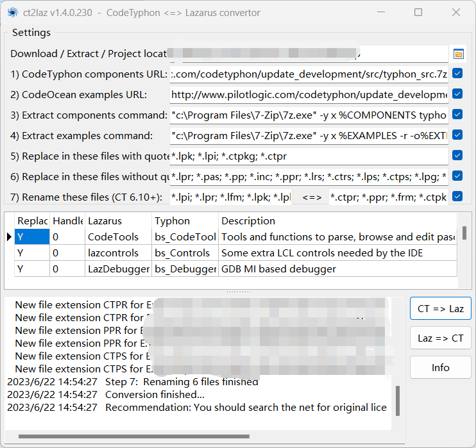Run the Laz => CT conversion
This screenshot has height=448, width=476.
coord(441,338)
